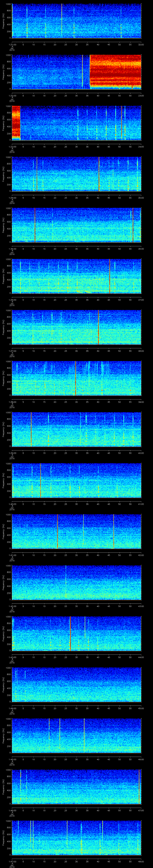Select the red vertical line in the 1:40:00 spectrogram
Screen dimensions: 153x868
coord(40,480)
